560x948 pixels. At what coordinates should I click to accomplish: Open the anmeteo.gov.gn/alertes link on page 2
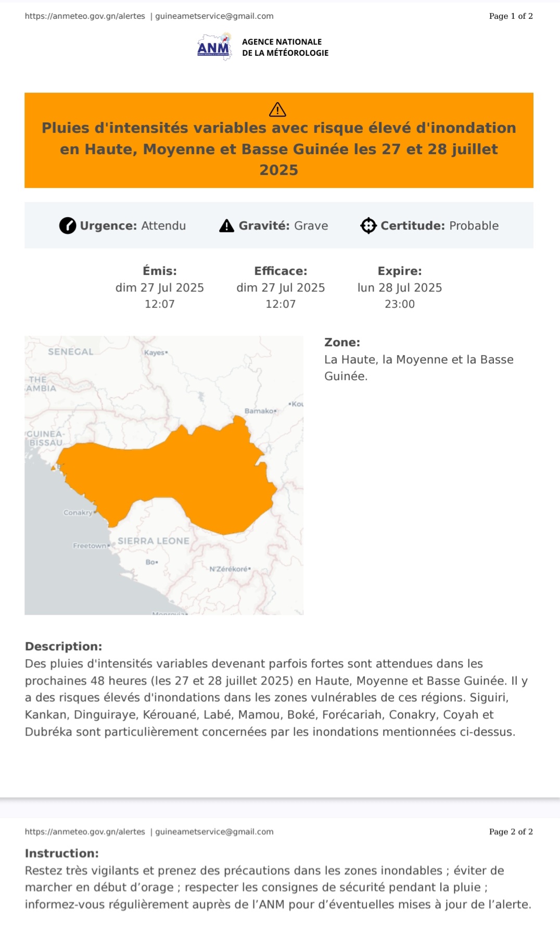click(85, 832)
